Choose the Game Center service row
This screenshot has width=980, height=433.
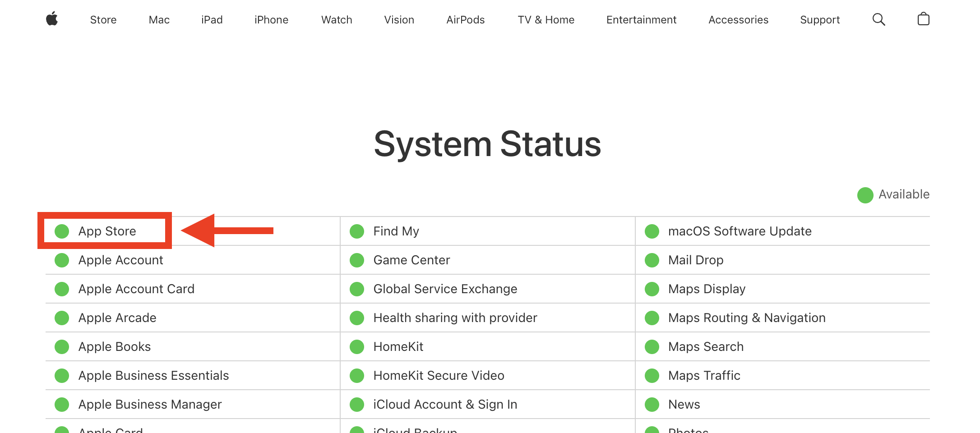tap(411, 260)
